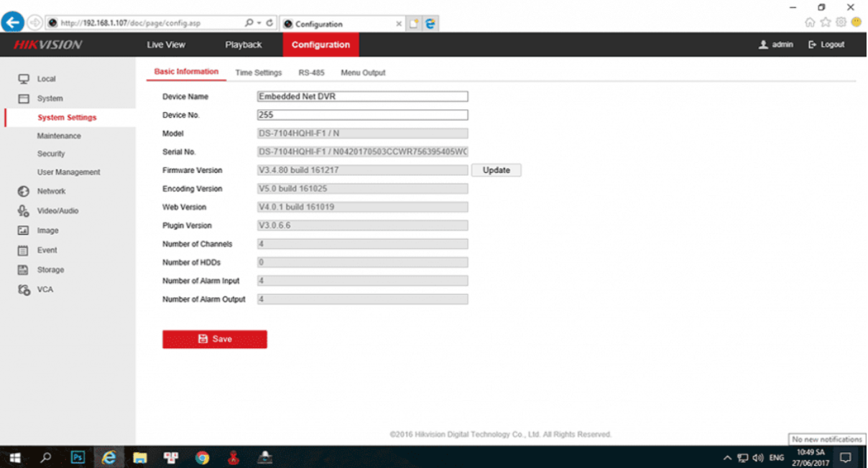This screenshot has height=468, width=868.
Task: Click the Image icon in sidebar
Action: pos(24,231)
